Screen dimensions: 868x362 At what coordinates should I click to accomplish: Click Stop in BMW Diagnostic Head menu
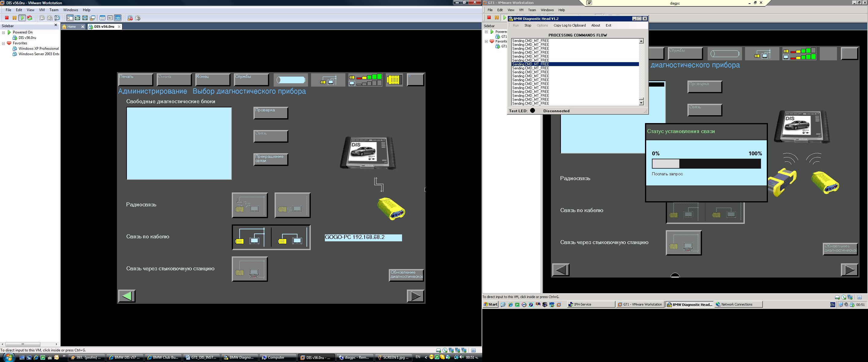pos(528,25)
